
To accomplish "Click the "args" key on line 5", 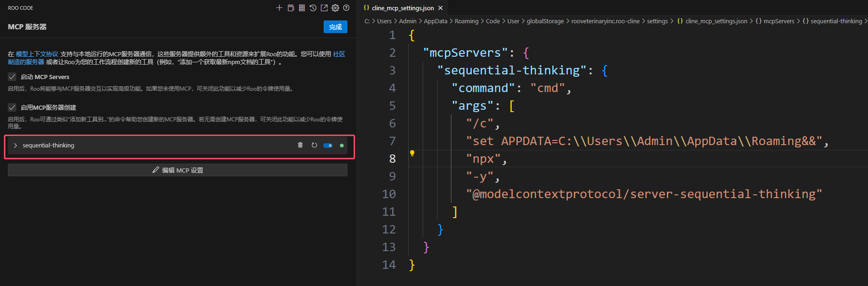I will pyautogui.click(x=472, y=106).
